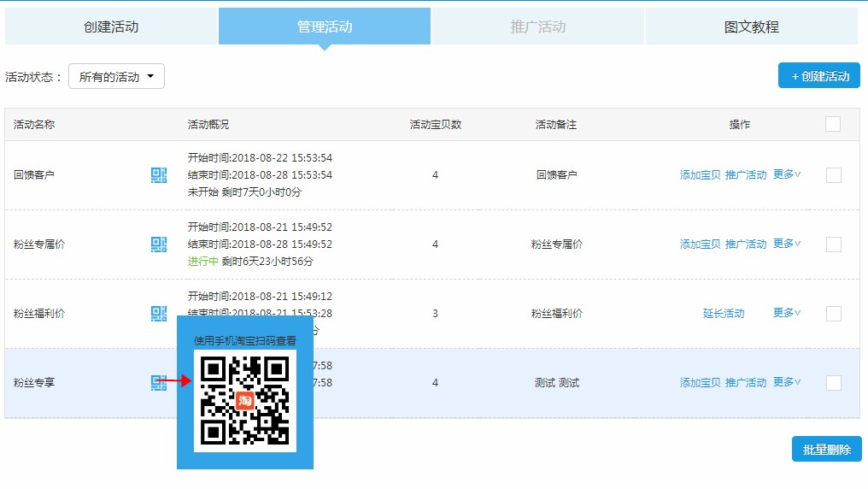Click the blue +创建活动 button

[x=819, y=76]
